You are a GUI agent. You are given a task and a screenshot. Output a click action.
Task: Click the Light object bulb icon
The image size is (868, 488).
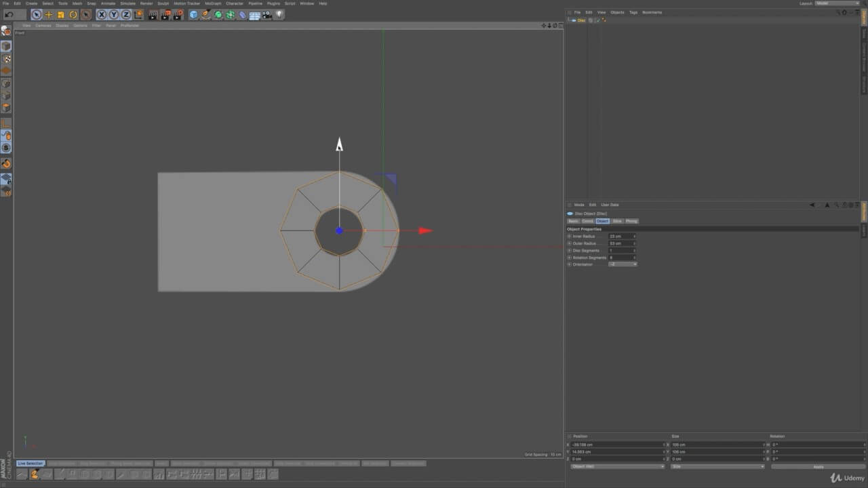[x=279, y=14]
